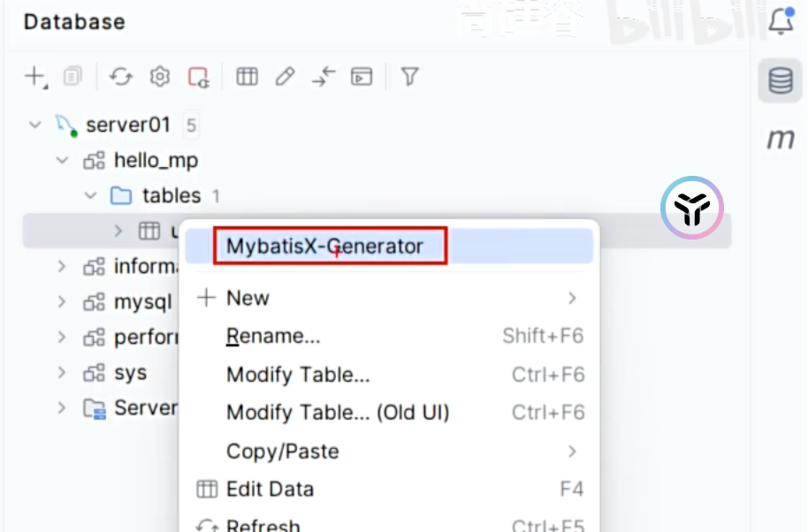Select the tables folder label

(x=172, y=195)
